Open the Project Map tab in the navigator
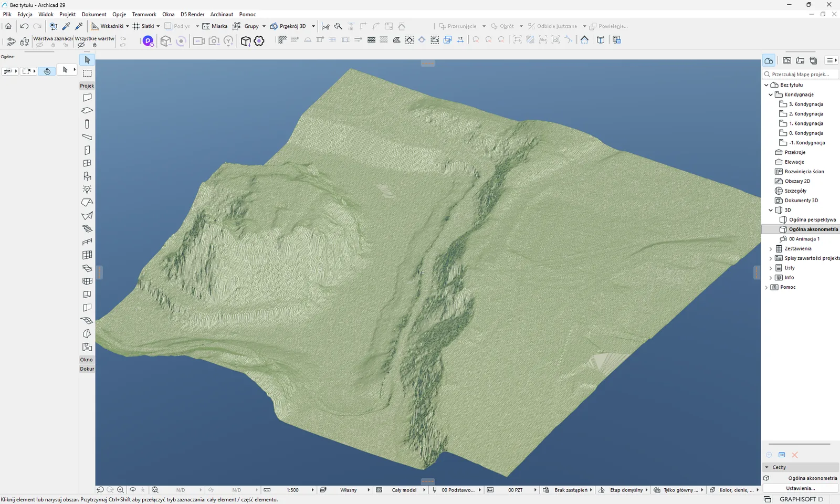This screenshot has width=840, height=504. click(x=769, y=60)
